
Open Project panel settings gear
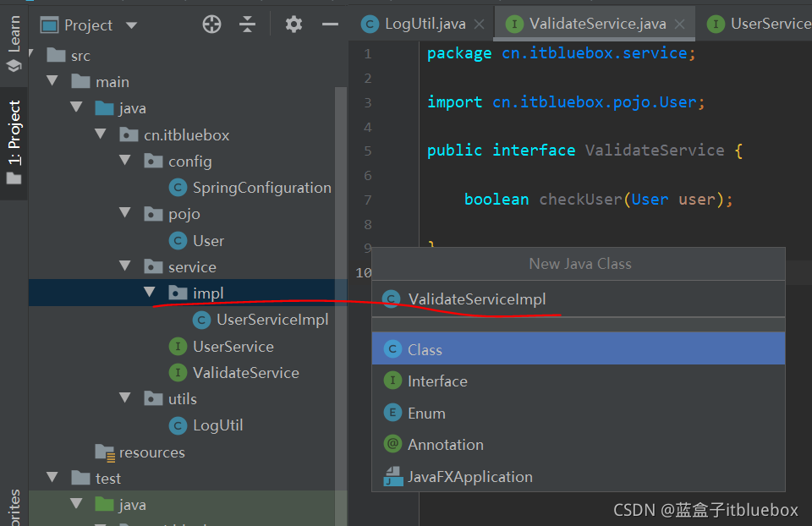(x=294, y=25)
